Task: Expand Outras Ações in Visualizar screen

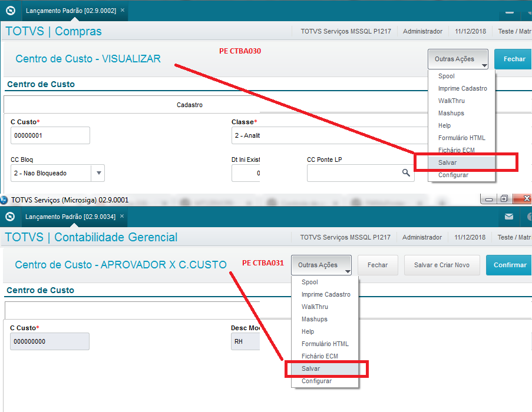Action: pos(458,59)
